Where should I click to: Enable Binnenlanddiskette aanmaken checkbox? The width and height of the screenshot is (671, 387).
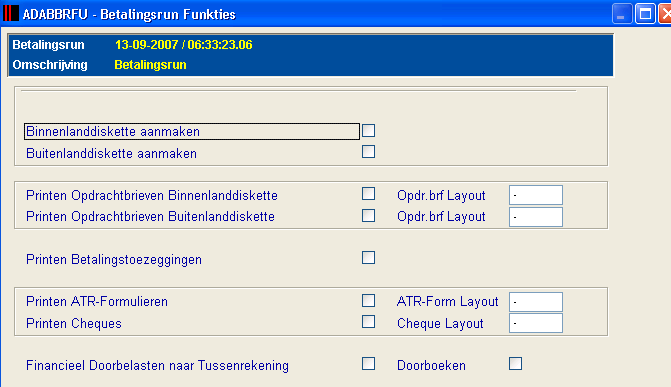368,131
